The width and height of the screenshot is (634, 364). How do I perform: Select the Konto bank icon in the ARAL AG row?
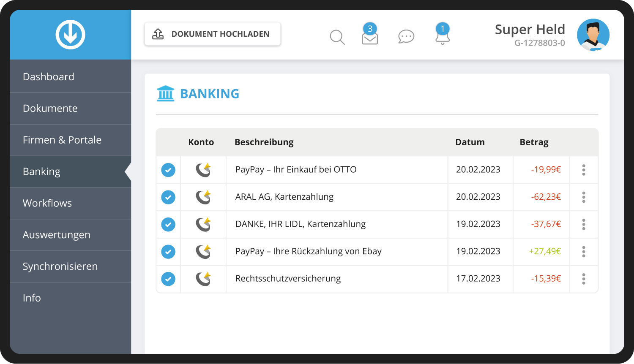point(203,197)
